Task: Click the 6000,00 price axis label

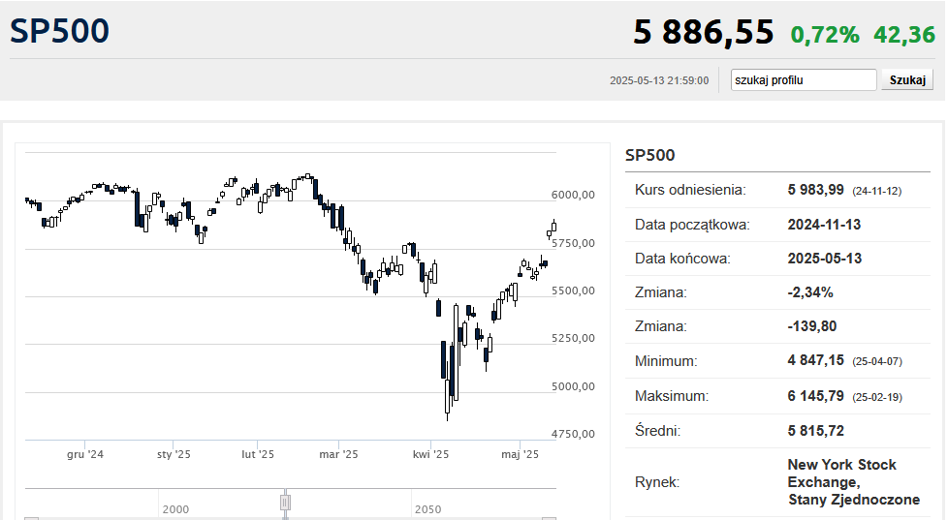Action: coord(573,195)
